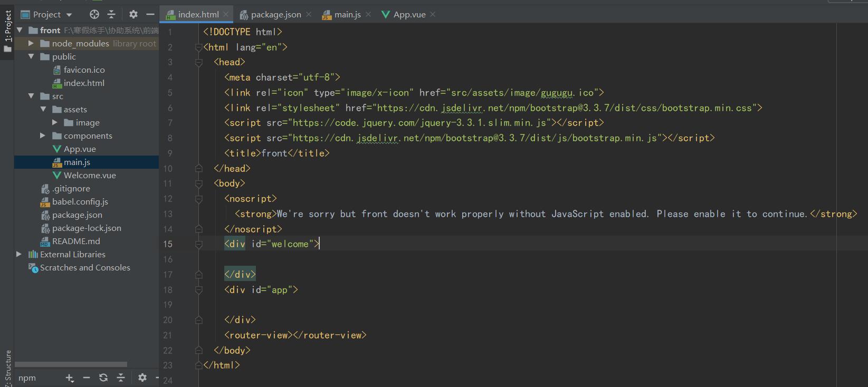Fold the noscript block at line 12
Image resolution: width=868 pixels, height=387 pixels.
pyautogui.click(x=199, y=199)
